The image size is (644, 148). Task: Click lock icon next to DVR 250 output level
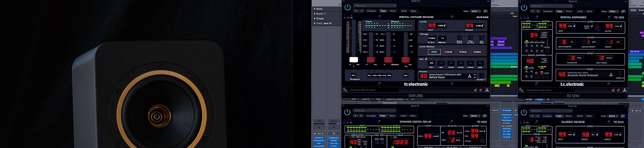coord(482,26)
